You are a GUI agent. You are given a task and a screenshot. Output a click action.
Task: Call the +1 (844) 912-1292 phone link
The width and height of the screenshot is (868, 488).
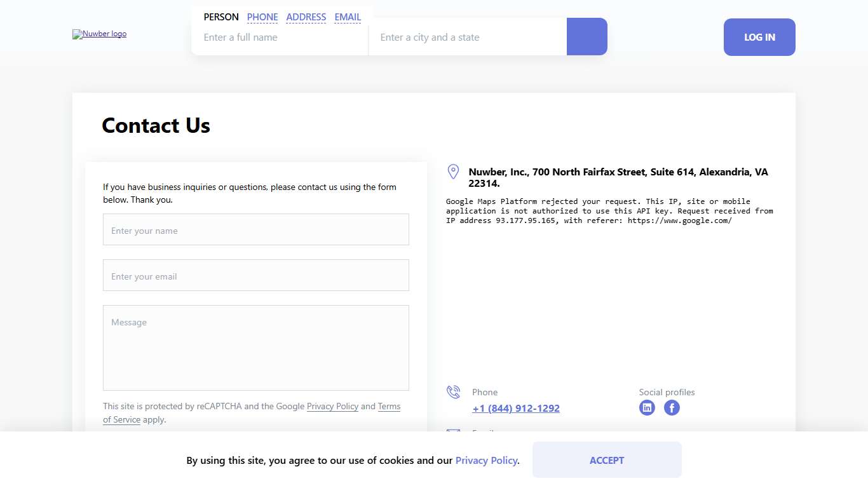click(516, 409)
